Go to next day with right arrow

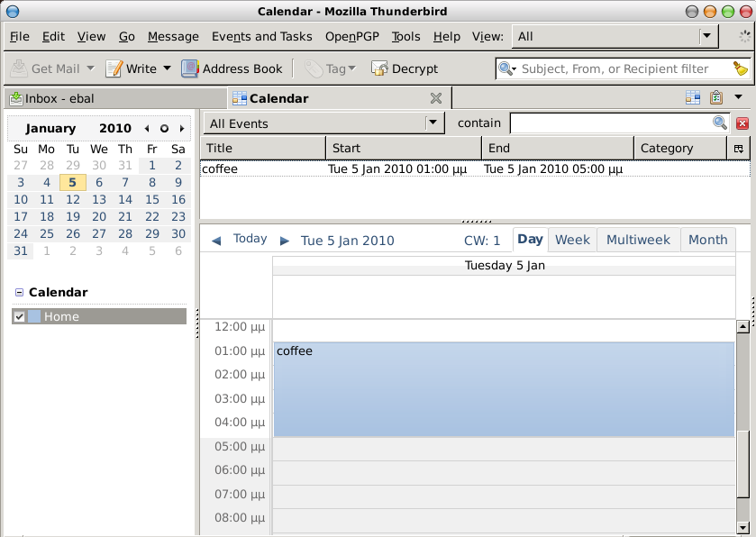[285, 241]
